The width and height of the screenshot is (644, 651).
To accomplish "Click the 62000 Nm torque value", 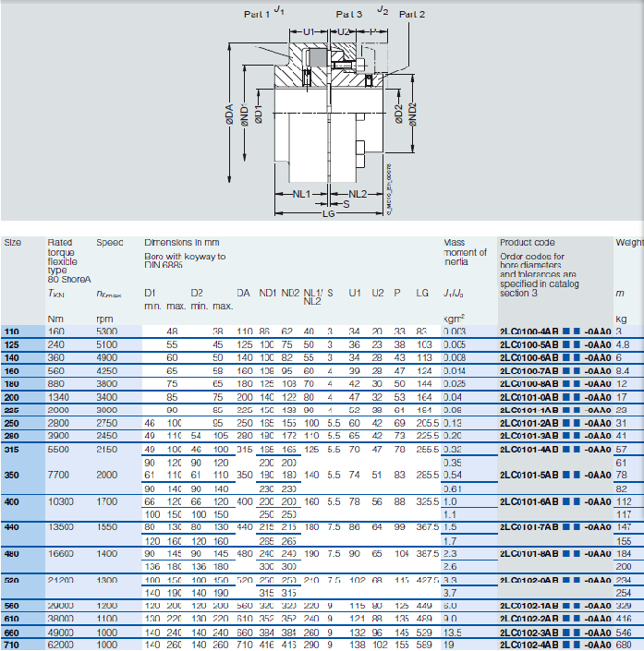I will pos(61,644).
